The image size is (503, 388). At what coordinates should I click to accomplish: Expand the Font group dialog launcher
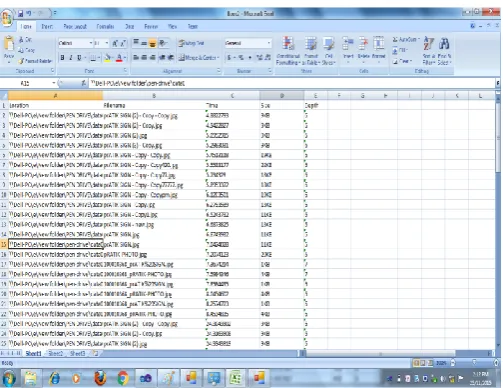125,70
